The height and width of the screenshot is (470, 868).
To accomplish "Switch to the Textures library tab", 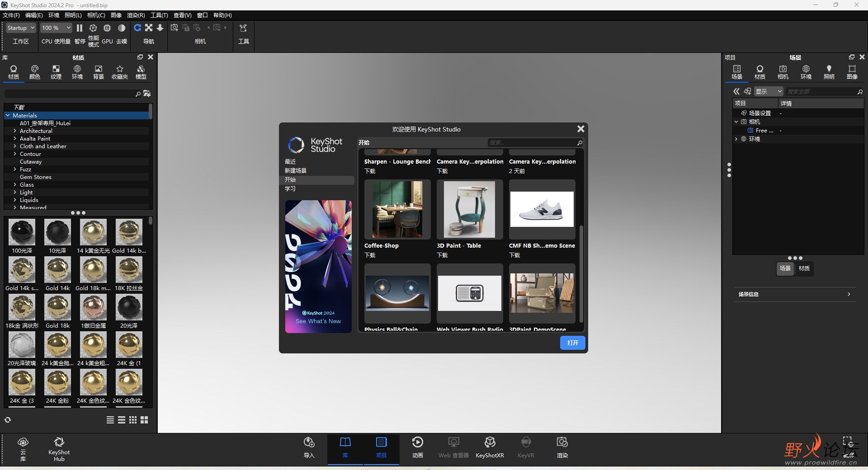I will click(56, 72).
